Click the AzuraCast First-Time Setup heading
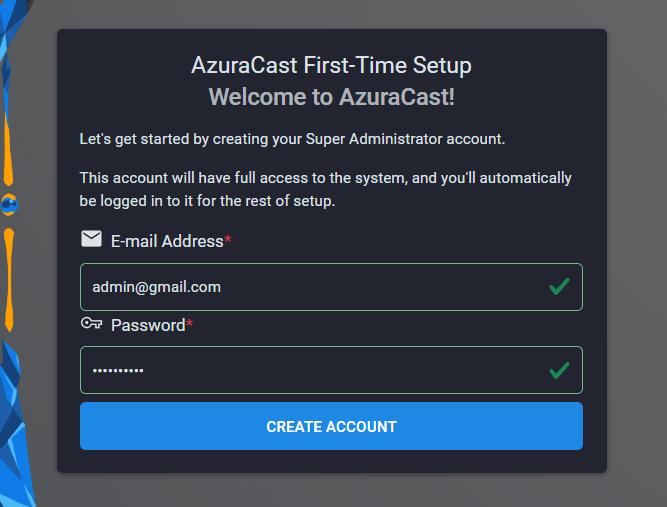The width and height of the screenshot is (667, 507). [x=331, y=66]
